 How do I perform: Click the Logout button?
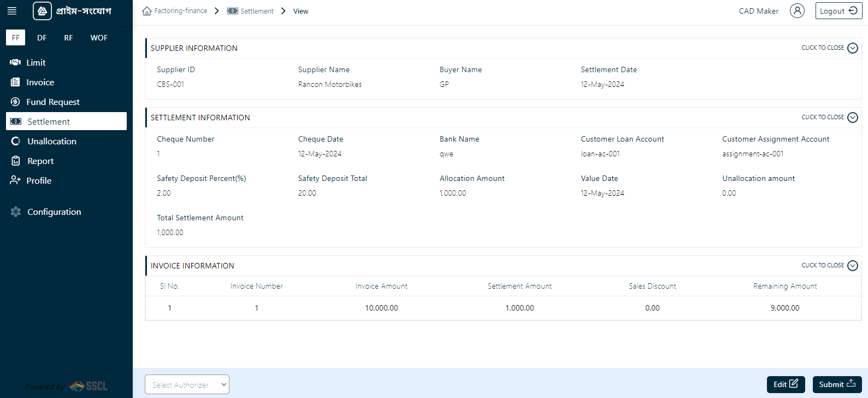pyautogui.click(x=839, y=11)
